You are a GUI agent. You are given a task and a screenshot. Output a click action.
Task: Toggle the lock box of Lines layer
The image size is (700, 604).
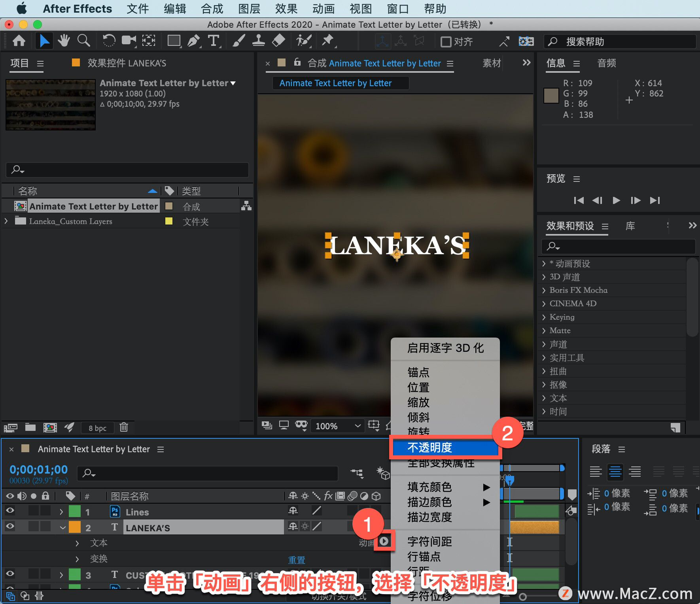[45, 510]
